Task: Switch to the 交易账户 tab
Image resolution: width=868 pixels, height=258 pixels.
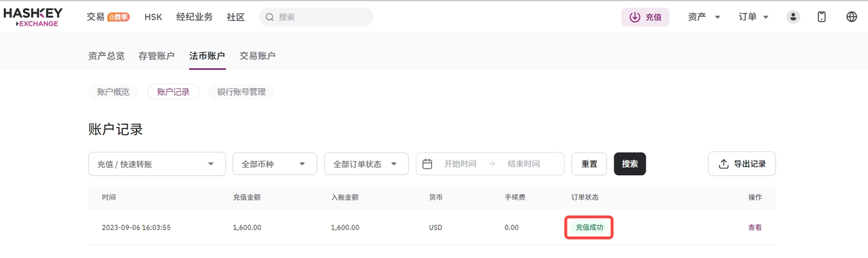Action: click(x=258, y=56)
